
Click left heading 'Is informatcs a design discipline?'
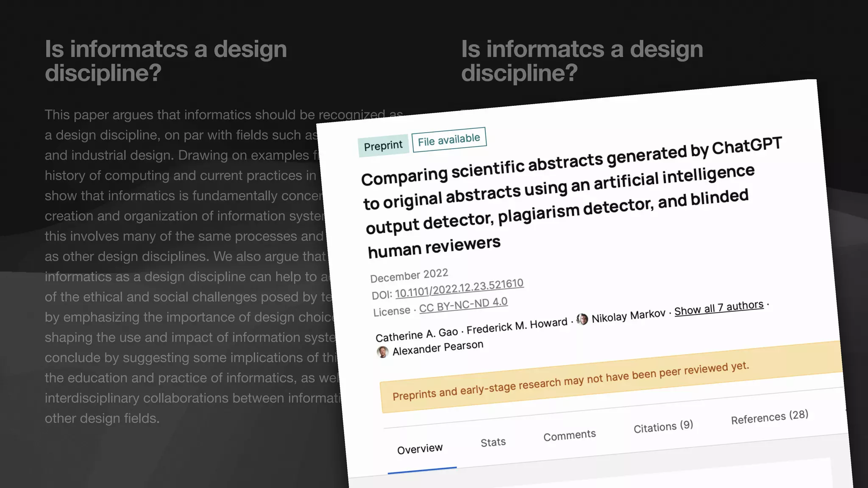tap(166, 61)
